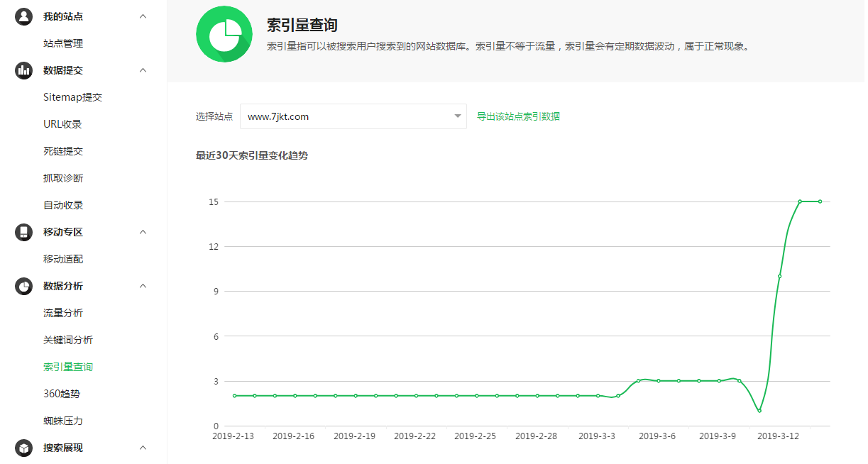The height and width of the screenshot is (464, 868).
Task: Collapse the 数据提交 section
Action: 143,70
